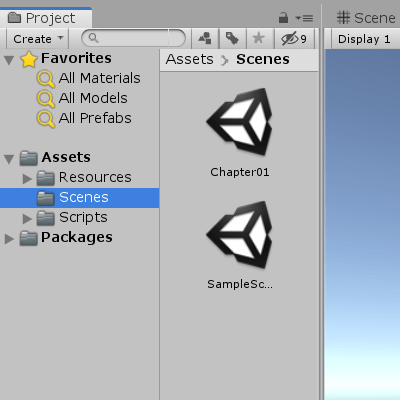Expand the Scripts folder arrow

point(27,219)
